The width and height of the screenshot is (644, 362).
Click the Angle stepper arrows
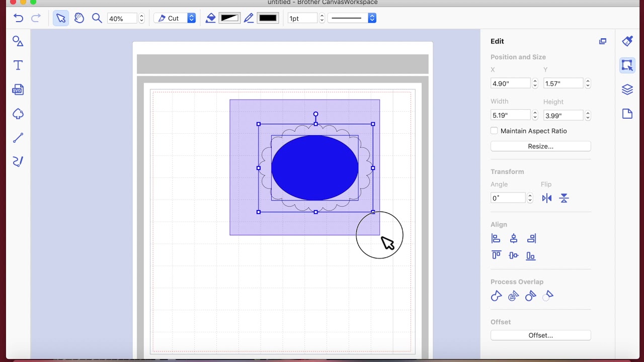pyautogui.click(x=530, y=198)
